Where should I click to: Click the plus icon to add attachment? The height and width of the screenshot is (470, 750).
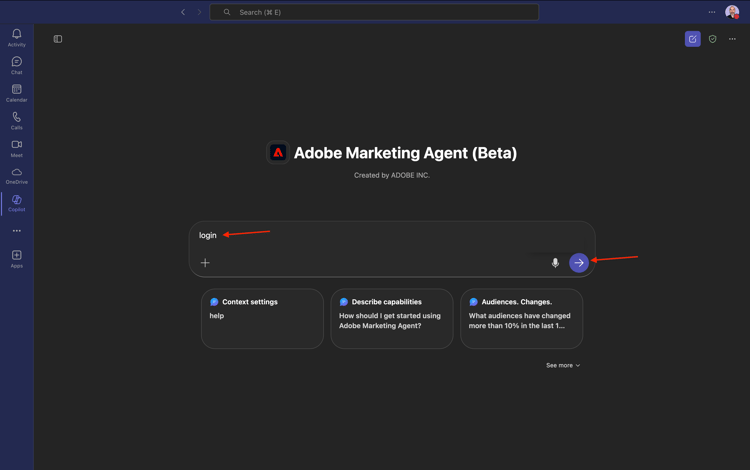[x=205, y=262]
